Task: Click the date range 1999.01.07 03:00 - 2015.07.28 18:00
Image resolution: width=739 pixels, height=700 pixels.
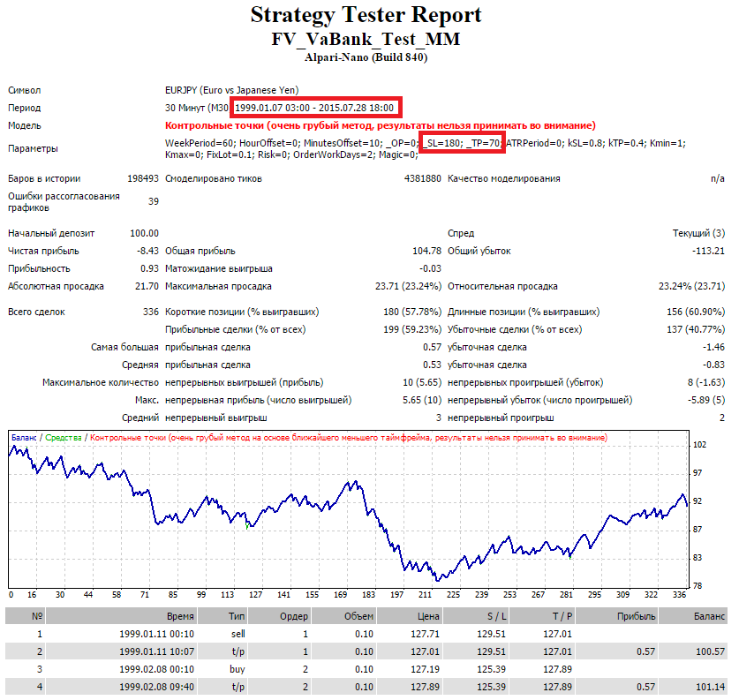Action: [314, 108]
